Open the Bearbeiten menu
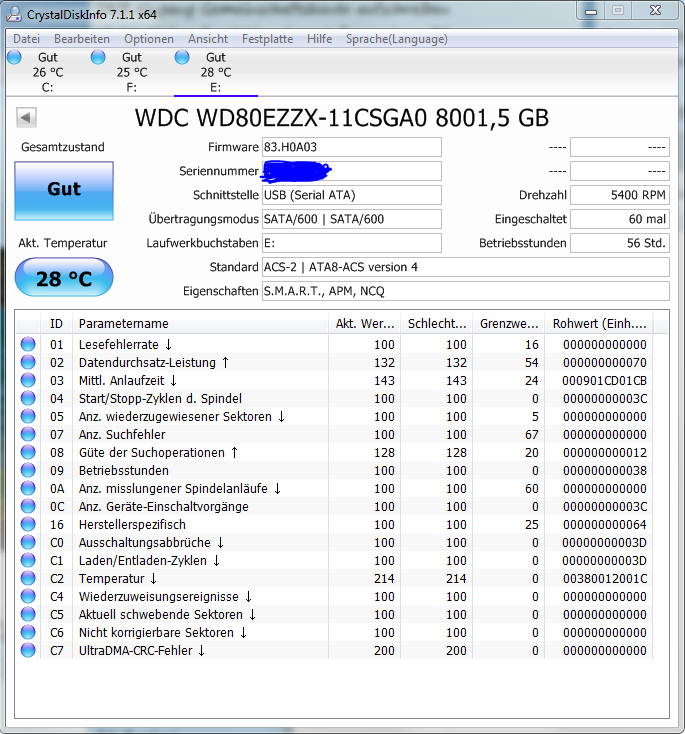The height and width of the screenshot is (734, 685). tap(81, 39)
